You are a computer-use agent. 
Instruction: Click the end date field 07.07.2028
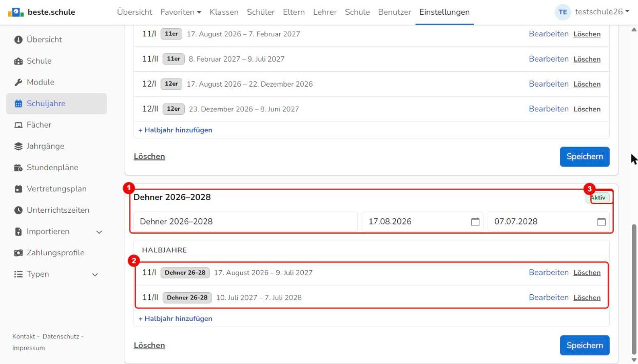(x=549, y=222)
